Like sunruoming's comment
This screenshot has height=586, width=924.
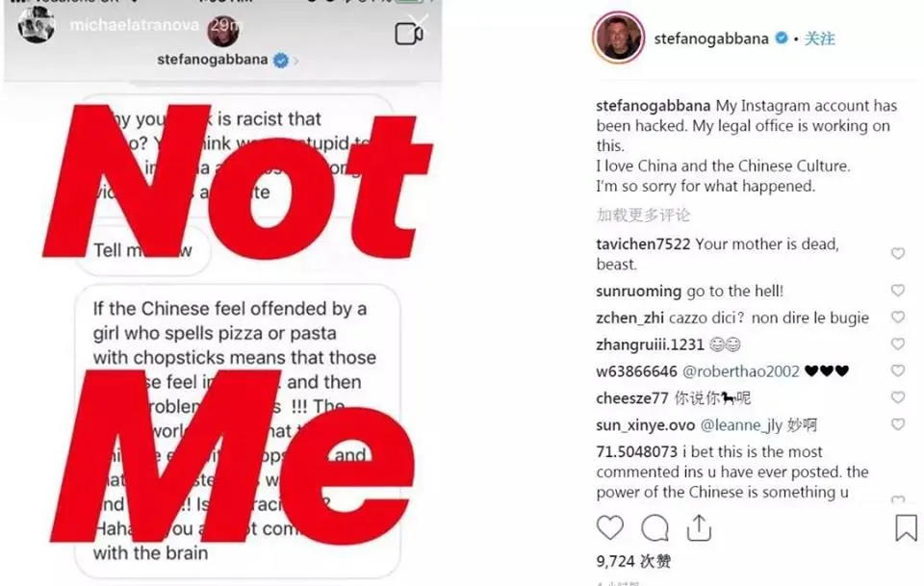coord(898,291)
